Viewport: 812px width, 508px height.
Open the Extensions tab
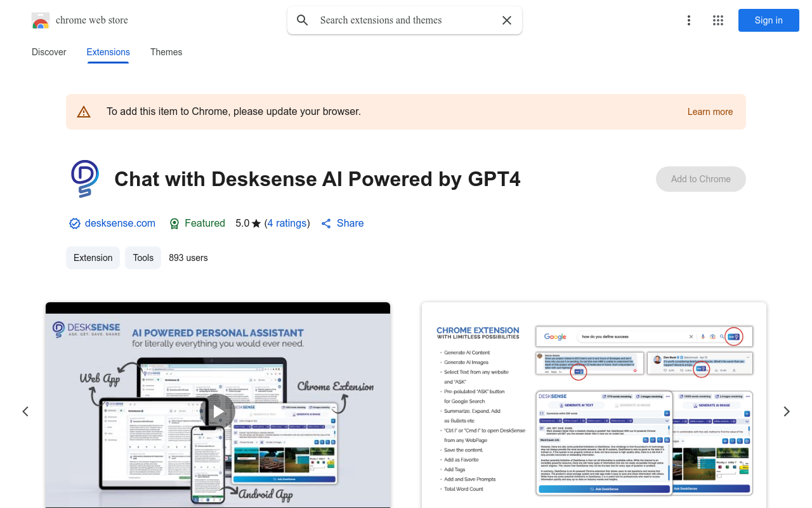pyautogui.click(x=108, y=52)
